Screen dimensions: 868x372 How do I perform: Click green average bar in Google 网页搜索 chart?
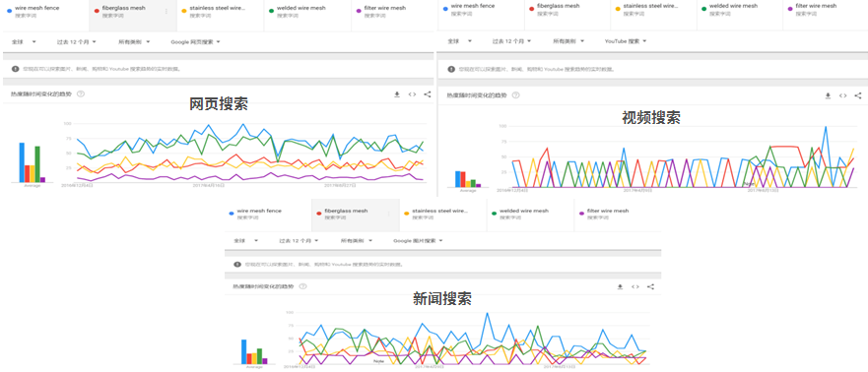[x=37, y=164]
